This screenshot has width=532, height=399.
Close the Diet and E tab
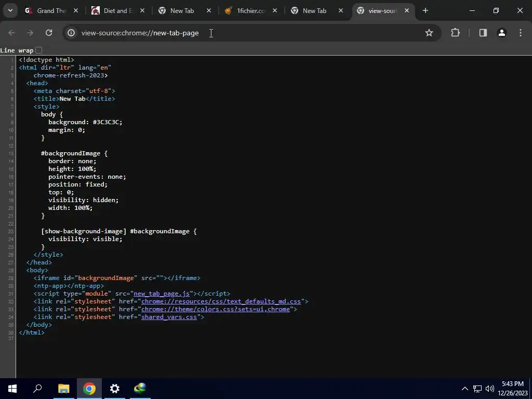pyautogui.click(x=142, y=10)
